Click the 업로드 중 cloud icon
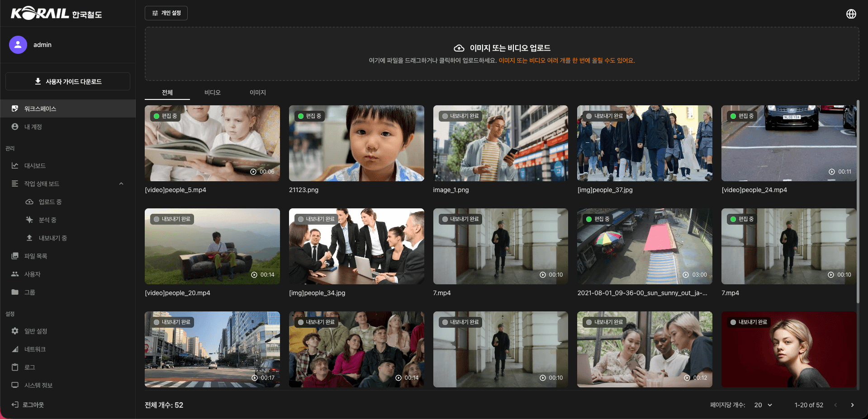Screen dimensions: 868x419 (29, 202)
